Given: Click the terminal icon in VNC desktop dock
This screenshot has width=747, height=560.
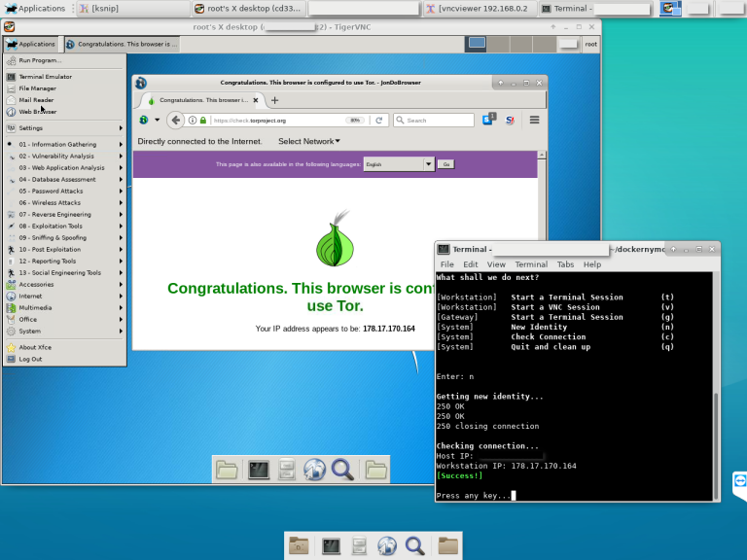Looking at the screenshot, I should tap(258, 470).
